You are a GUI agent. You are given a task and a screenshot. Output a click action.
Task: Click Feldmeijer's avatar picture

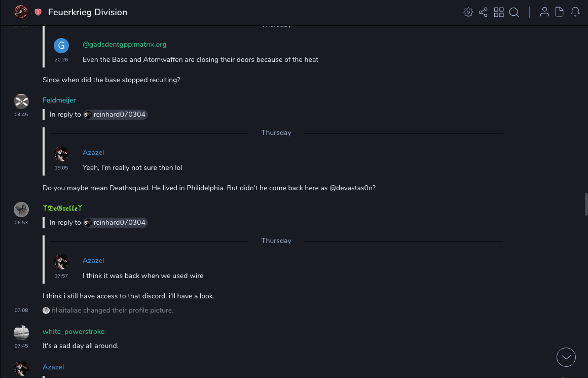coord(21,101)
